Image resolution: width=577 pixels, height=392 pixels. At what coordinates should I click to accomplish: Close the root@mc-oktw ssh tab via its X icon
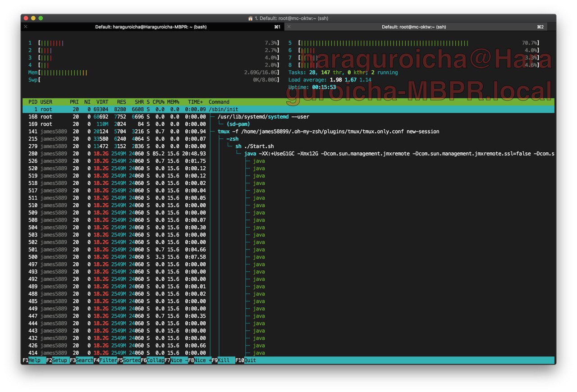[x=288, y=27]
